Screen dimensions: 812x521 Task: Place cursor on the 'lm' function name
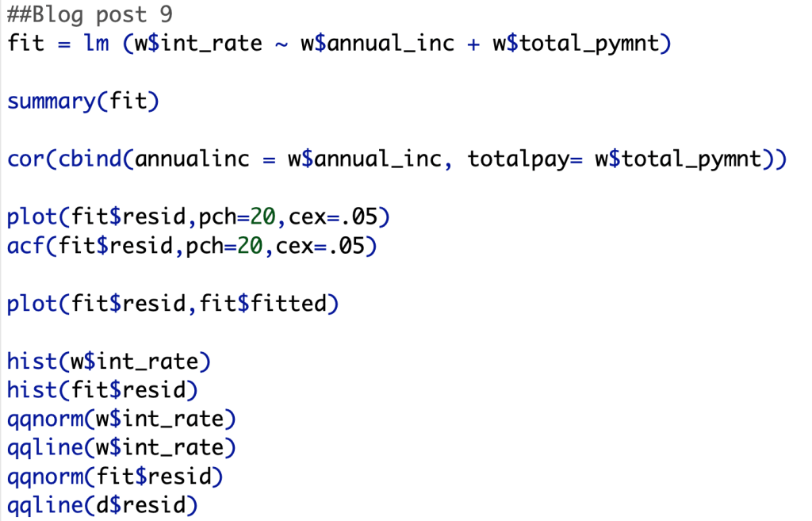(96, 43)
